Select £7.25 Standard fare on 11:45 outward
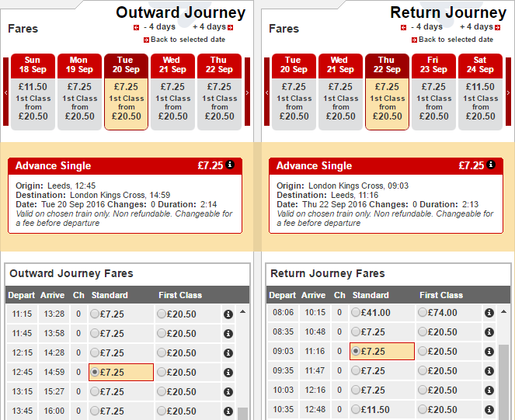This screenshot has height=420, width=515. coord(95,333)
